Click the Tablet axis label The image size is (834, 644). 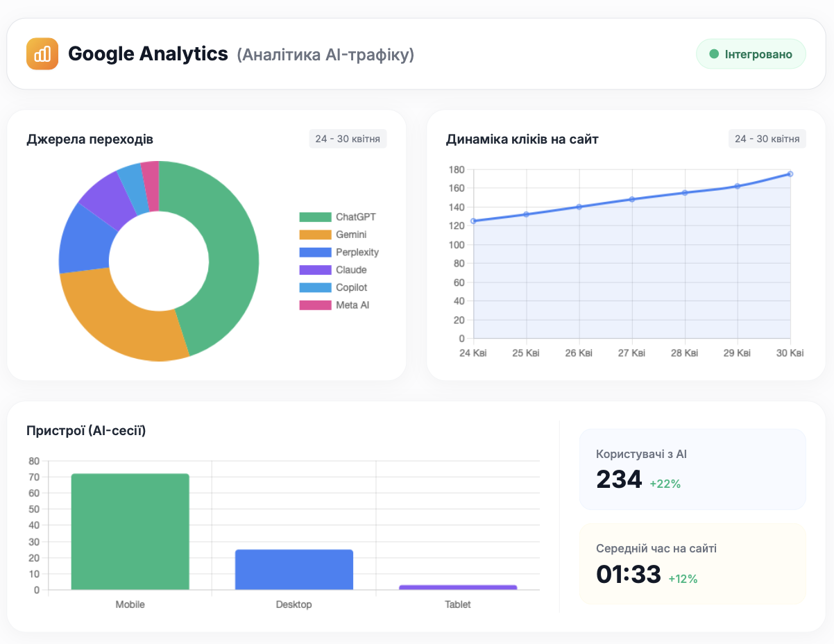pos(458,604)
